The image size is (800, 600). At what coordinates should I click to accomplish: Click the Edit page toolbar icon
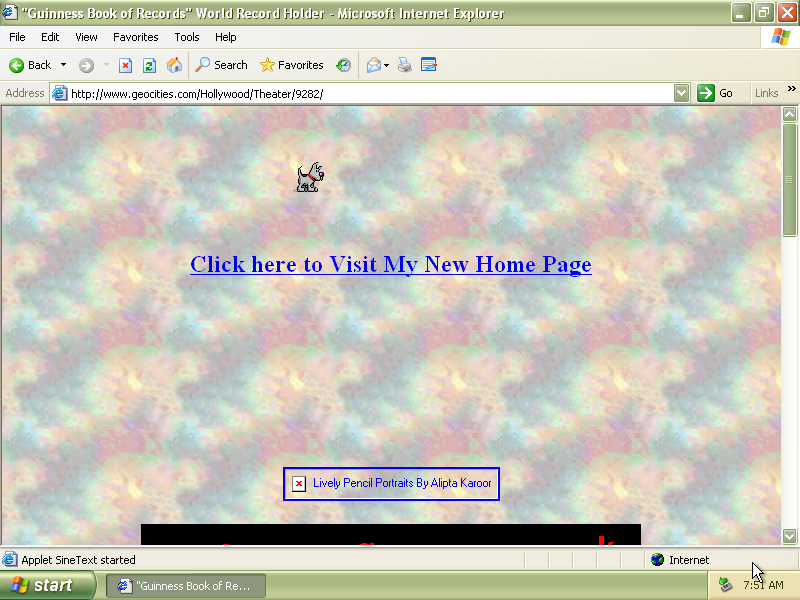(x=429, y=65)
